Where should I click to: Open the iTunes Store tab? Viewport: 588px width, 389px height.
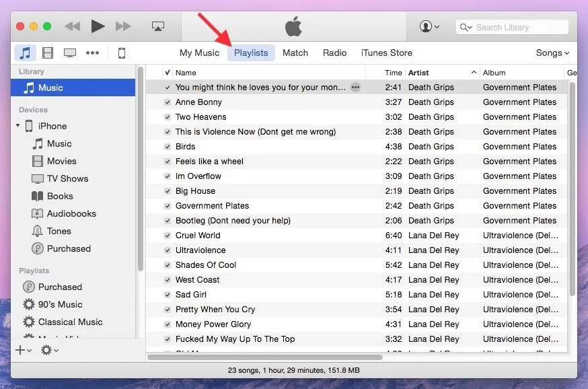(387, 53)
